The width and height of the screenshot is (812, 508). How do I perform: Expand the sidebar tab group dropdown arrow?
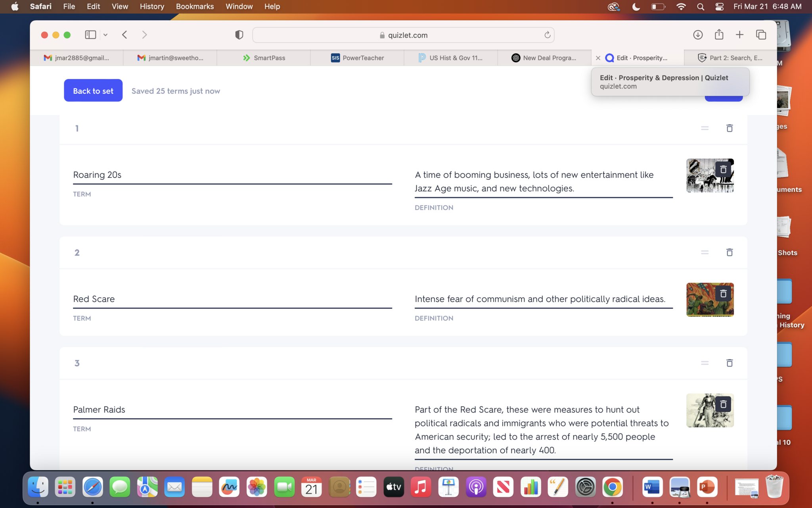point(105,35)
